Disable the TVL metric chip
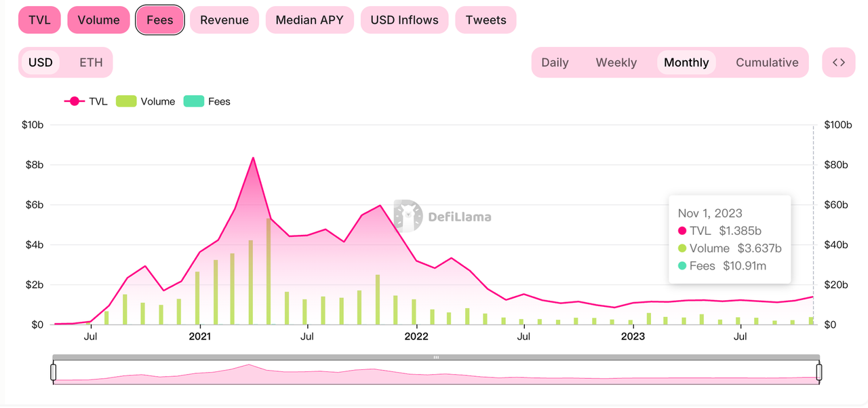868x408 pixels. click(x=39, y=20)
